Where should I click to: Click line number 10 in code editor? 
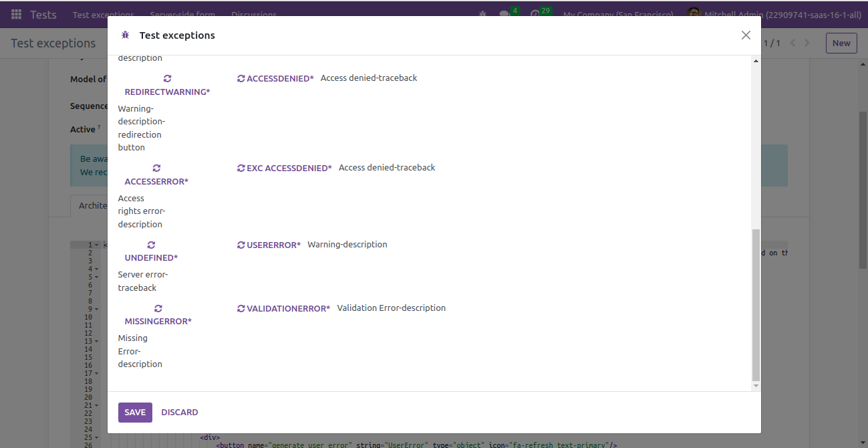tap(88, 317)
